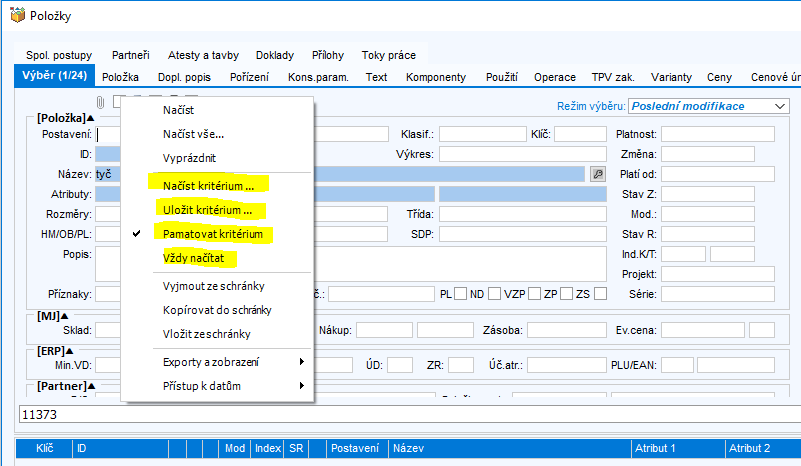Select Uložit kritérium menu entry
801x466 pixels.
click(x=214, y=210)
